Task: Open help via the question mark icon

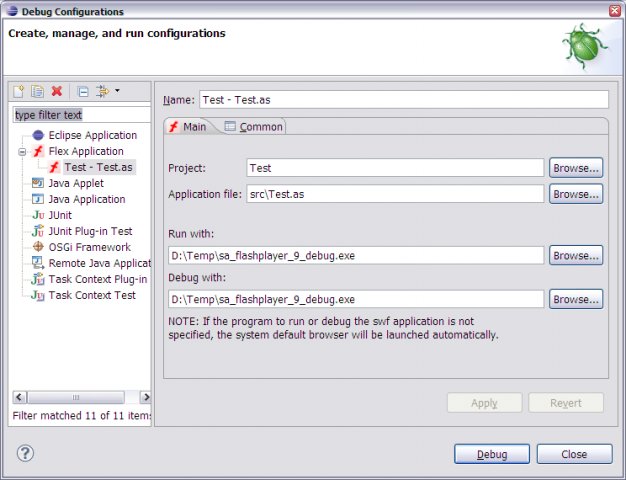Action: tap(25, 453)
